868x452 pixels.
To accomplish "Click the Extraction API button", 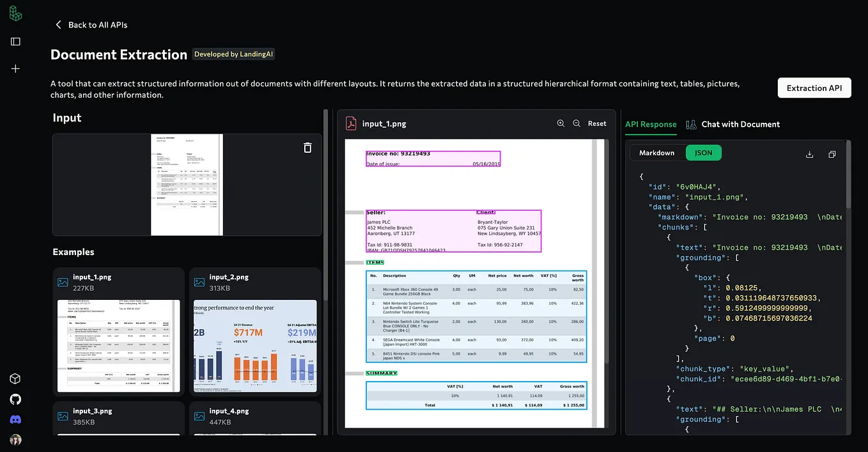I will [814, 88].
